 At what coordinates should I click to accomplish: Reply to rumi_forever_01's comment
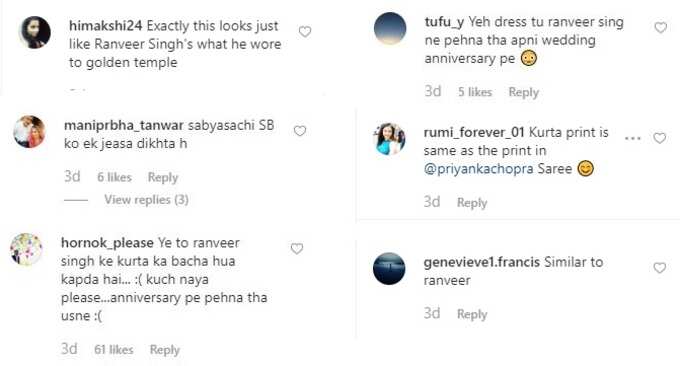[x=472, y=203]
